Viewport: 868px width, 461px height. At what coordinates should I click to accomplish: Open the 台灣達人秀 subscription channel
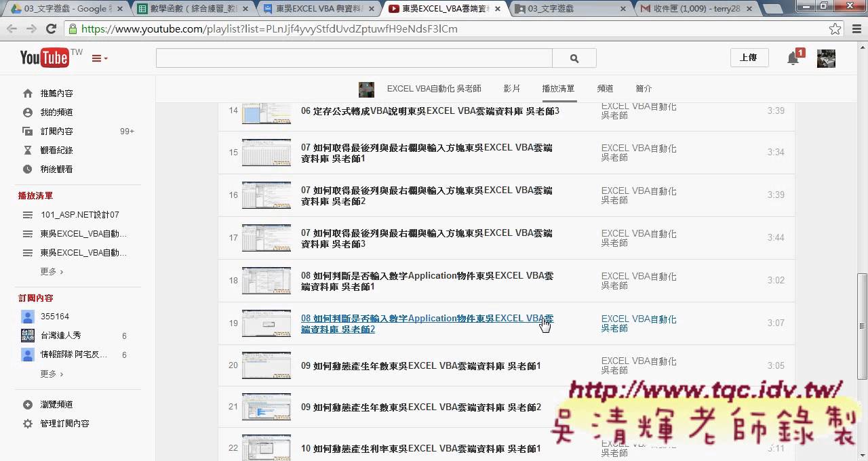pyautogui.click(x=60, y=336)
